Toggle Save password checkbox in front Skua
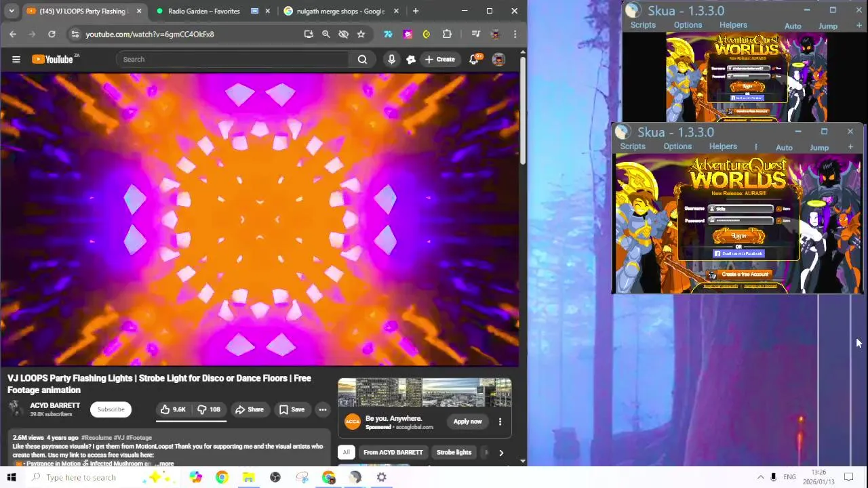The width and height of the screenshot is (868, 488). pos(778,220)
